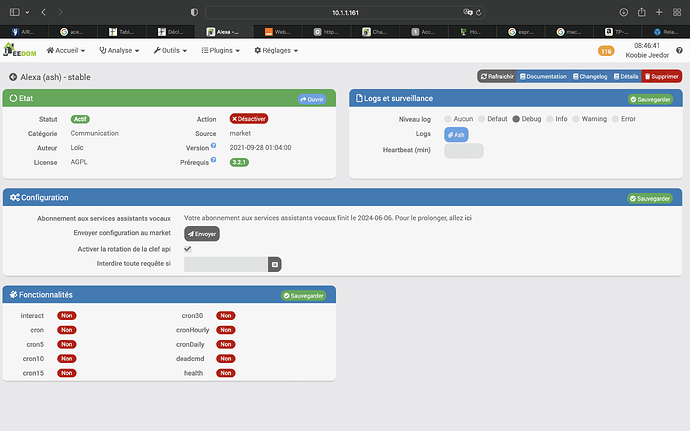The width and height of the screenshot is (690, 431).
Task: Toggle the cron5 Non badge
Action: 67,344
